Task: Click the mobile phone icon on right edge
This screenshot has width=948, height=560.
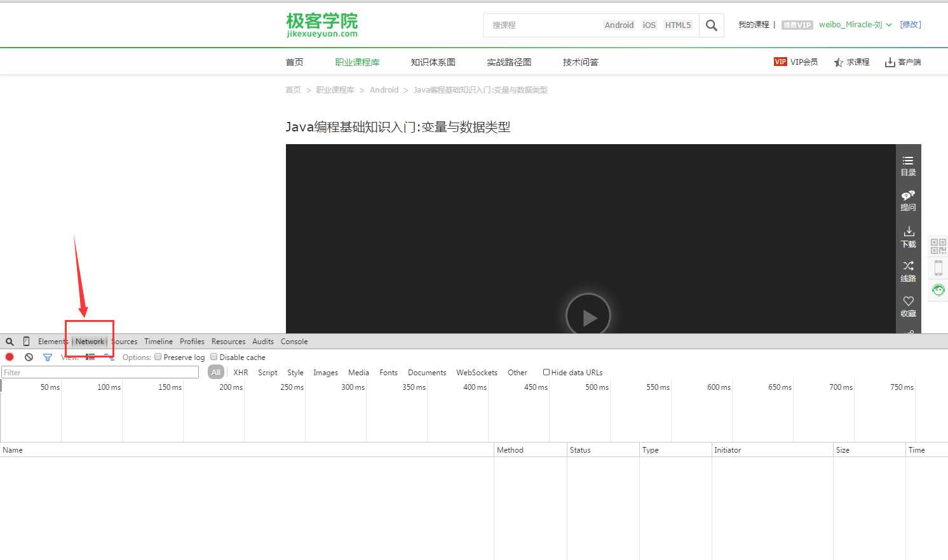Action: pyautogui.click(x=938, y=268)
